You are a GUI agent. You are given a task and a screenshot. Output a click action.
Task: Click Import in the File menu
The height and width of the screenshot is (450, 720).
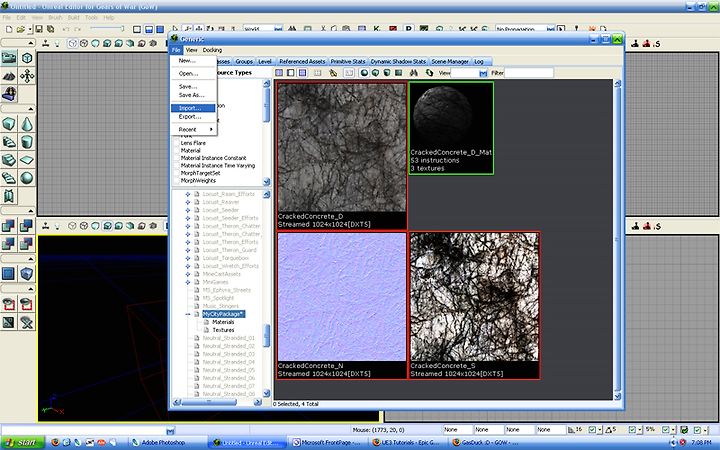(193, 108)
